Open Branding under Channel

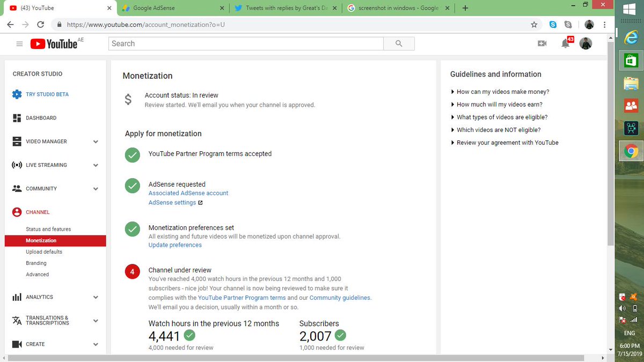click(x=36, y=263)
